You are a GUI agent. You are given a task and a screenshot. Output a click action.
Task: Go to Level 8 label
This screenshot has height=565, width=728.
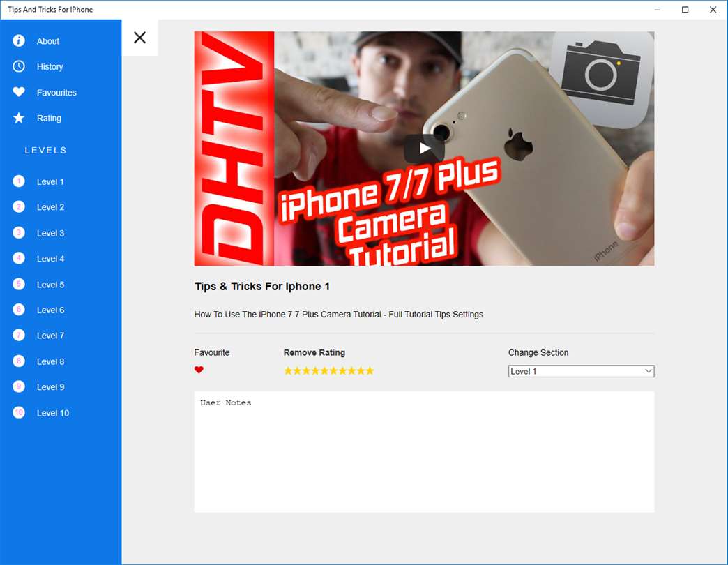(x=51, y=361)
